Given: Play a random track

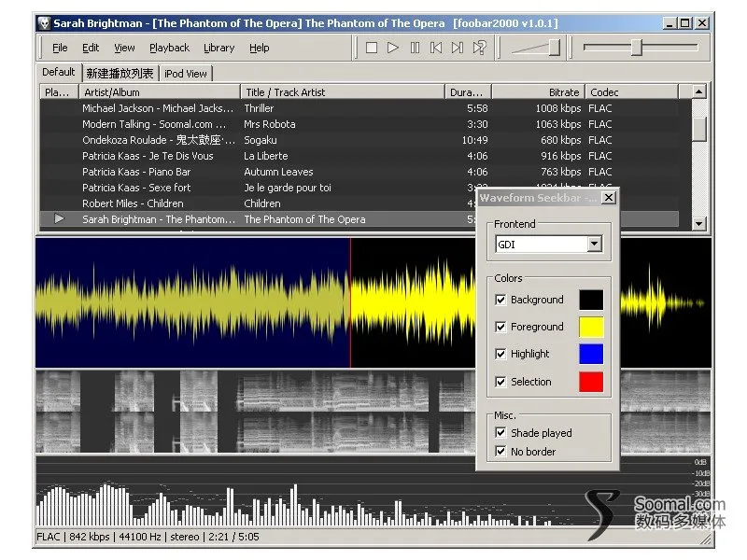Looking at the screenshot, I should pyautogui.click(x=479, y=48).
